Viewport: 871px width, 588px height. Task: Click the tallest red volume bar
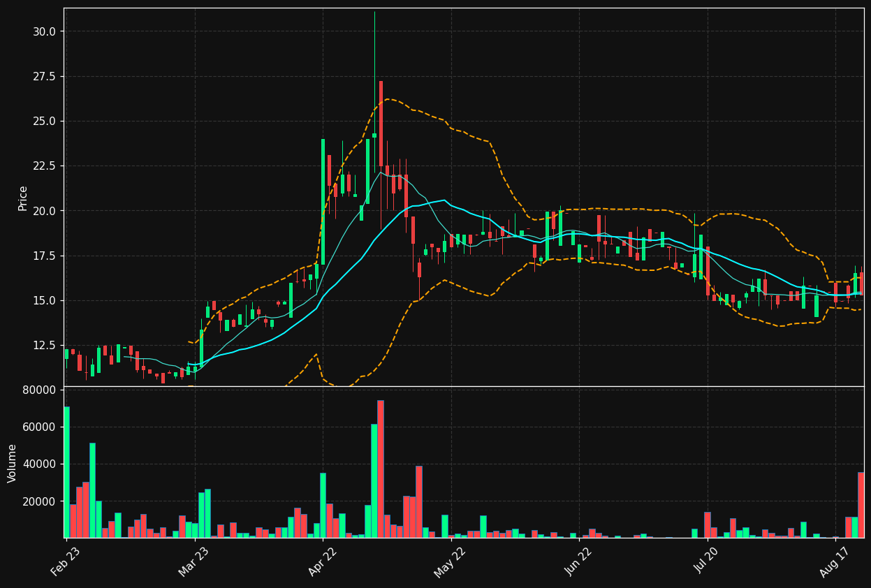381,469
